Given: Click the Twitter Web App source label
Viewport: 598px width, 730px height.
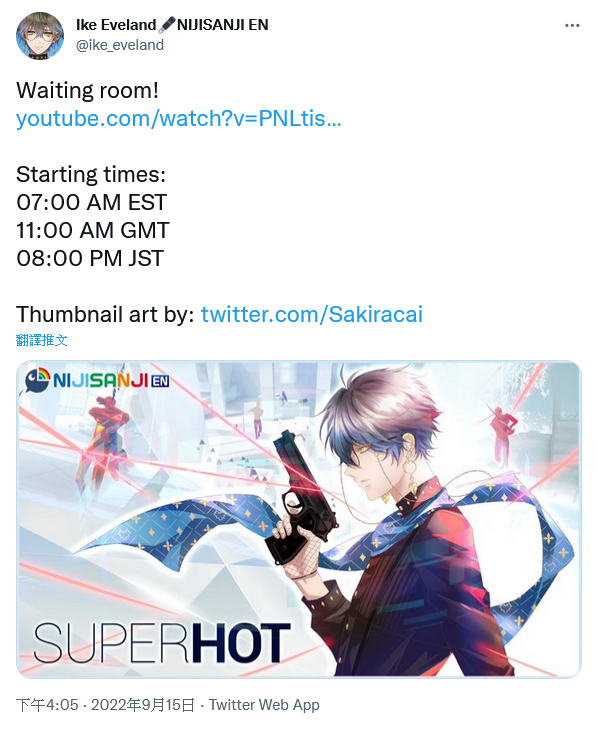Looking at the screenshot, I should click(264, 705).
